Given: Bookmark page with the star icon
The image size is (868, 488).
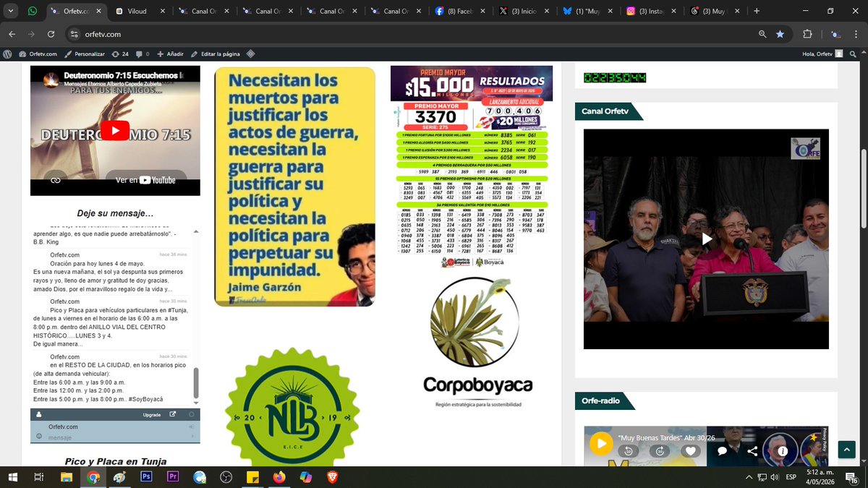Looking at the screenshot, I should (780, 34).
